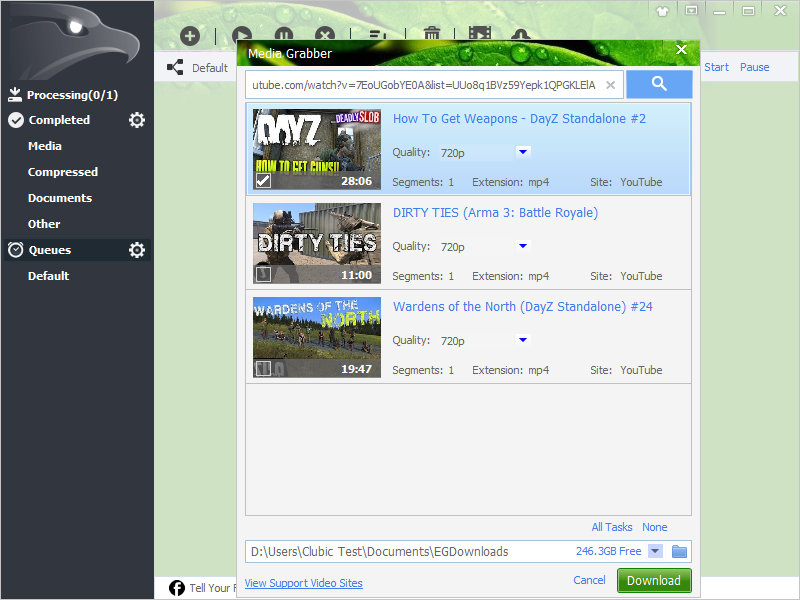Open the Media category in the sidebar
Viewport: 800px width, 600px height.
(45, 146)
